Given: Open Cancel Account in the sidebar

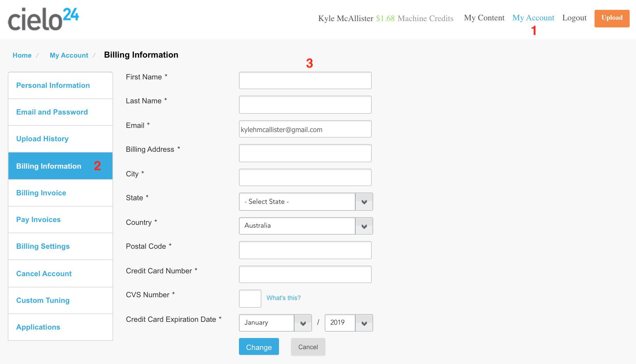Looking at the screenshot, I should pos(60,274).
